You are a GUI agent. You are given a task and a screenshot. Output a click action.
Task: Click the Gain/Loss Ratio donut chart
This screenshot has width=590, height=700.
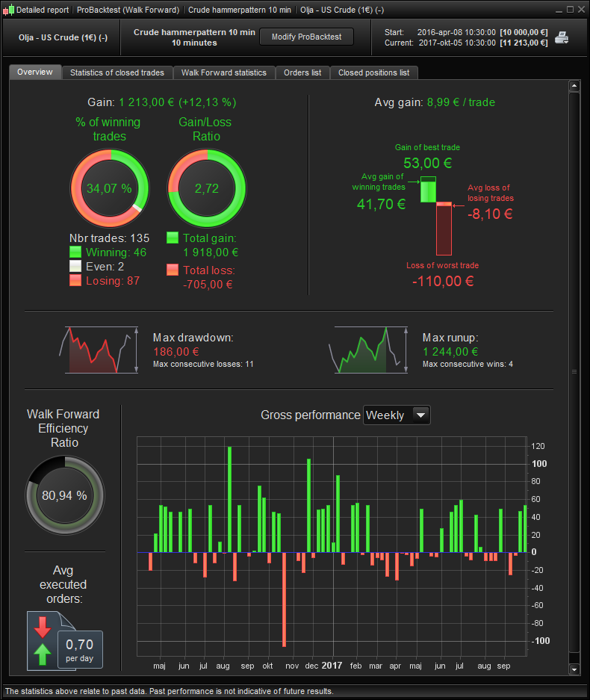tap(207, 188)
